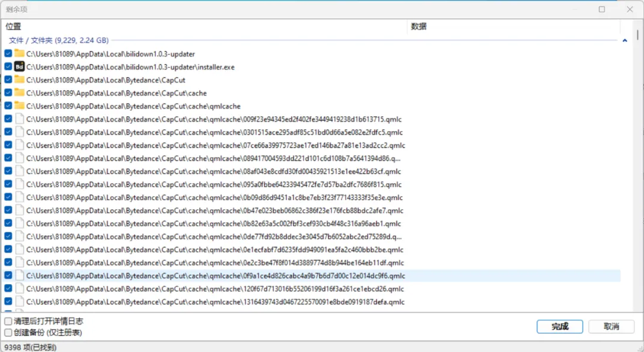Click file icon of 120f67d71301 qmlc
The image size is (644, 352).
click(x=19, y=289)
